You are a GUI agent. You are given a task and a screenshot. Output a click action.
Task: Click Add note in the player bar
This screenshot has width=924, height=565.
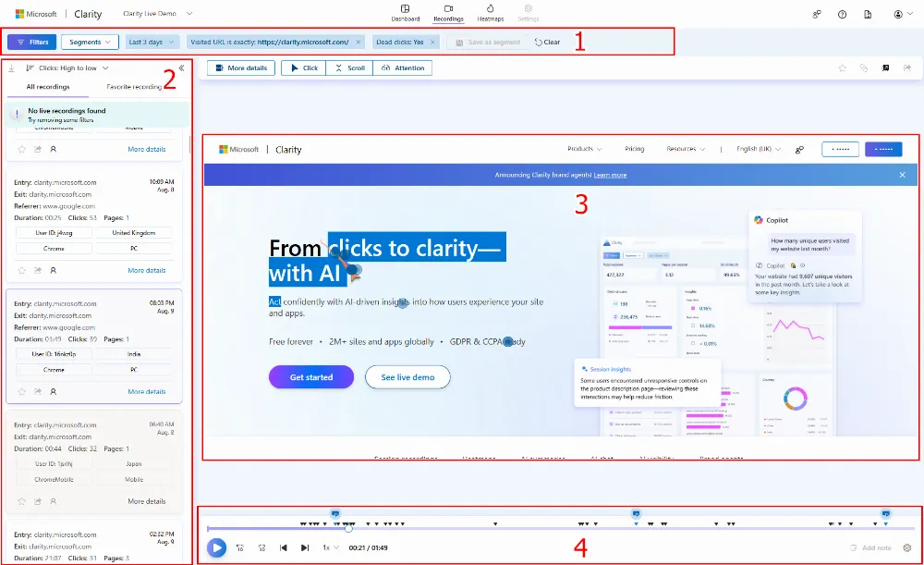coord(871,548)
